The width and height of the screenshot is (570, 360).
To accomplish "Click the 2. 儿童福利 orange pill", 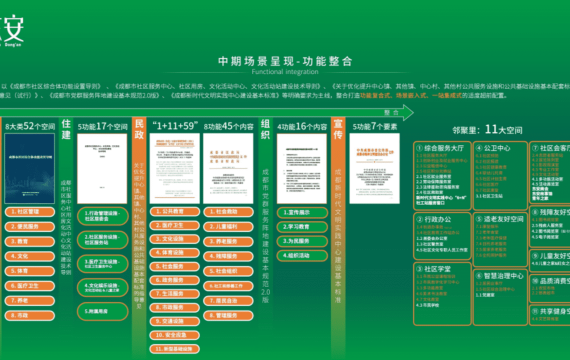I will pyautogui.click(x=228, y=227).
